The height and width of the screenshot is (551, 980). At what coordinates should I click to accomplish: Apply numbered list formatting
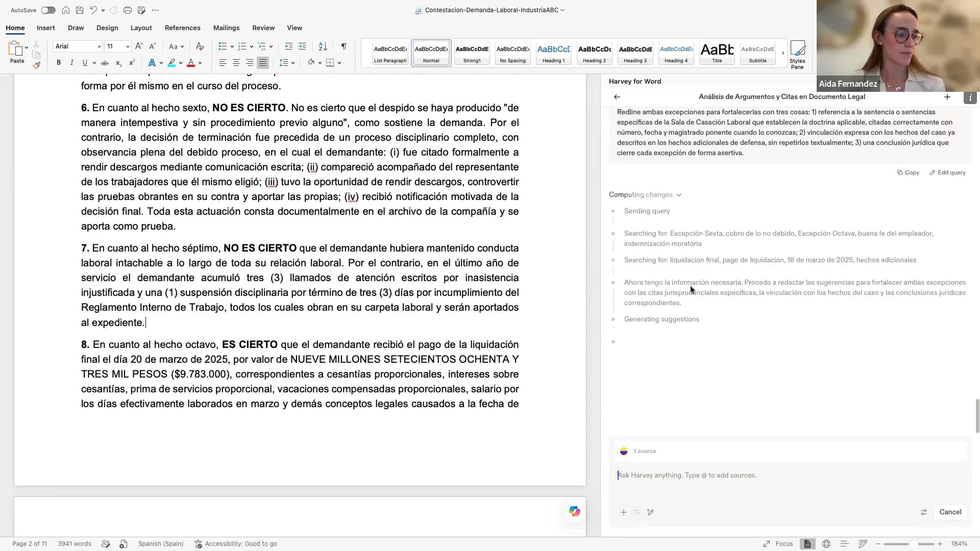pyautogui.click(x=242, y=46)
